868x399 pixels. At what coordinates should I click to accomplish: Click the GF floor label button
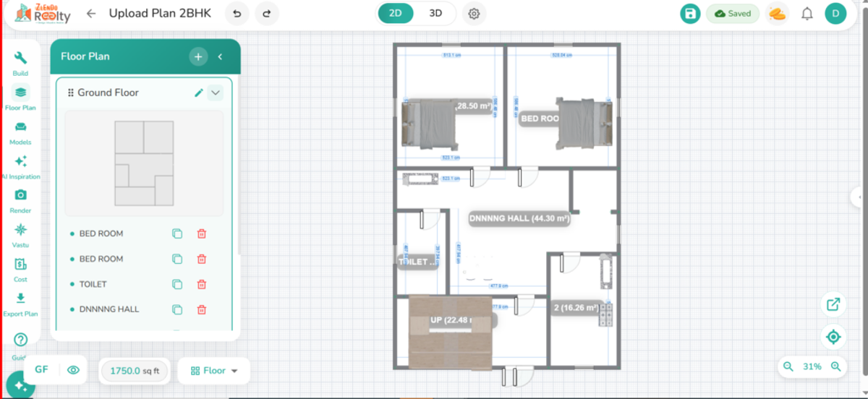(41, 370)
